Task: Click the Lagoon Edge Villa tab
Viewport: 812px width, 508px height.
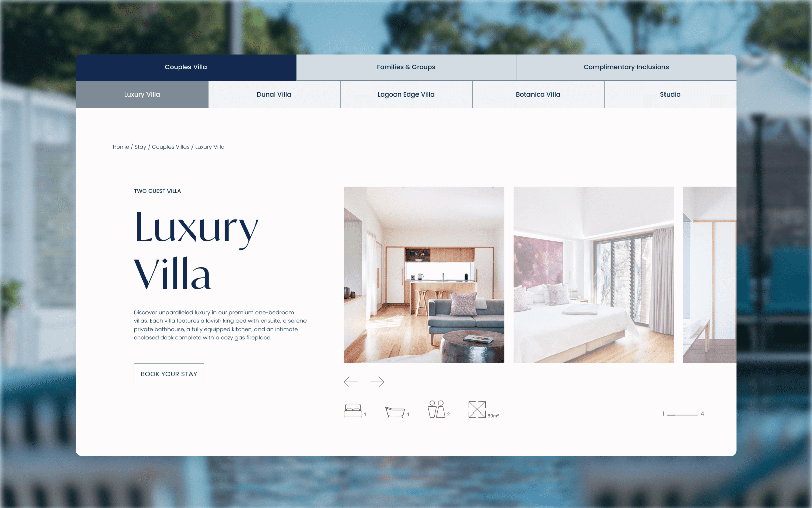Action: tap(406, 94)
